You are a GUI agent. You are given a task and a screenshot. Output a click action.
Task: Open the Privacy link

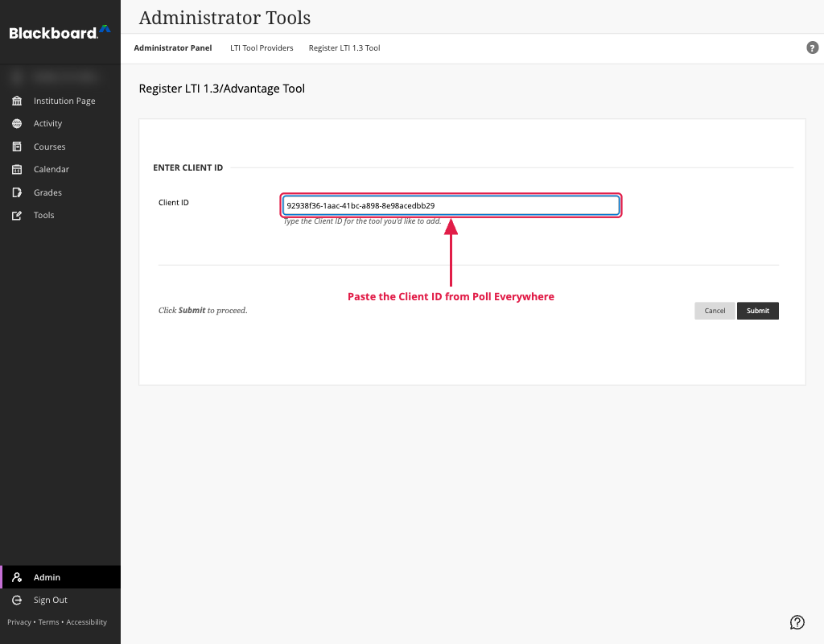click(19, 622)
